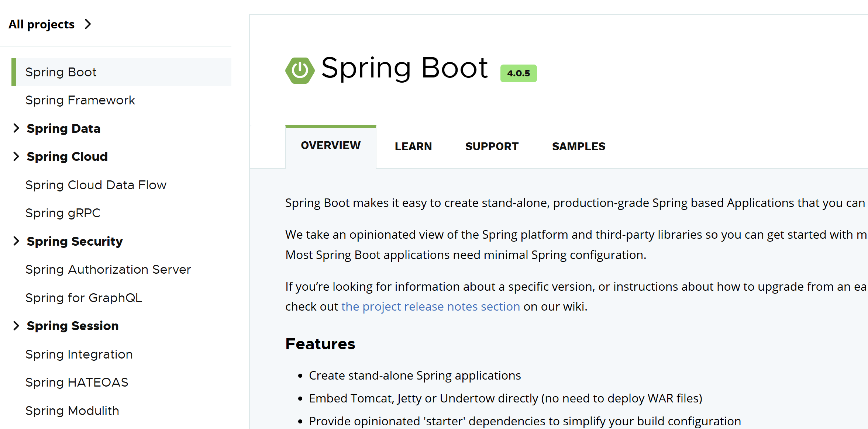Click the 4.0.5 version badge
The width and height of the screenshot is (868, 429).
(518, 73)
